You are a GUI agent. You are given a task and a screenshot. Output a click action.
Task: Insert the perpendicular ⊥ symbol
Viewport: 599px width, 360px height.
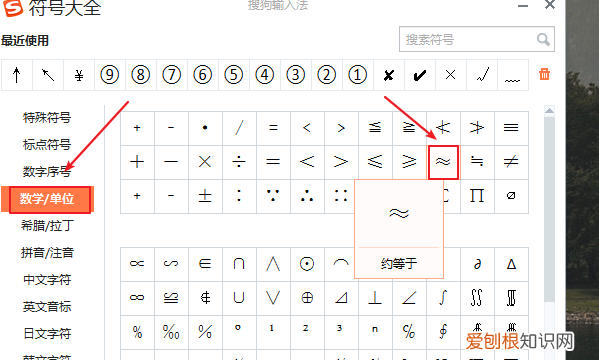(375, 298)
